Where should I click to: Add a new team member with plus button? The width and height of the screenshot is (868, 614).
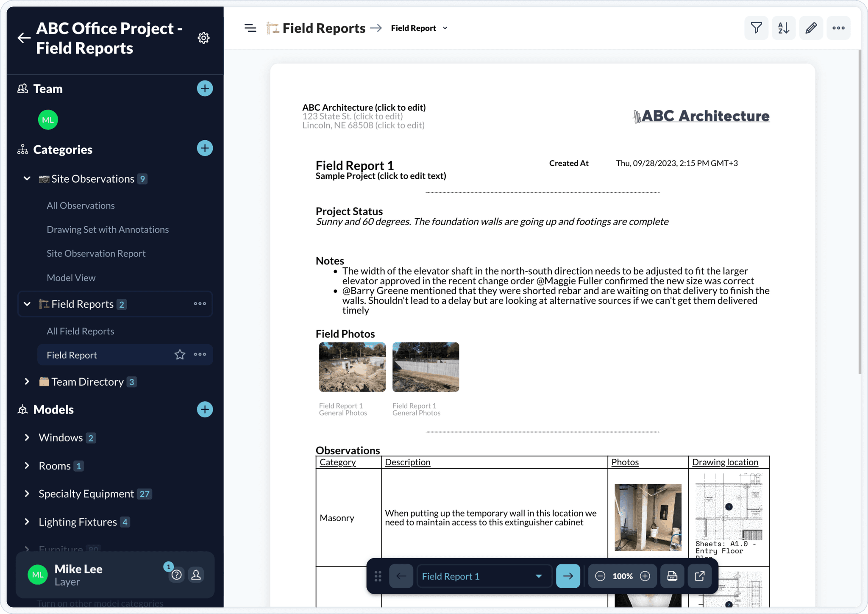pos(205,89)
